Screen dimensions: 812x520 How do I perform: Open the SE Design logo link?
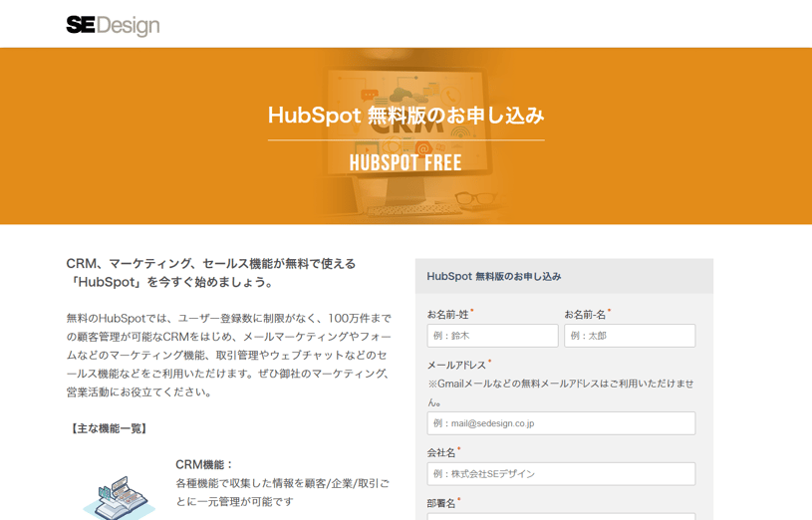pos(113,25)
